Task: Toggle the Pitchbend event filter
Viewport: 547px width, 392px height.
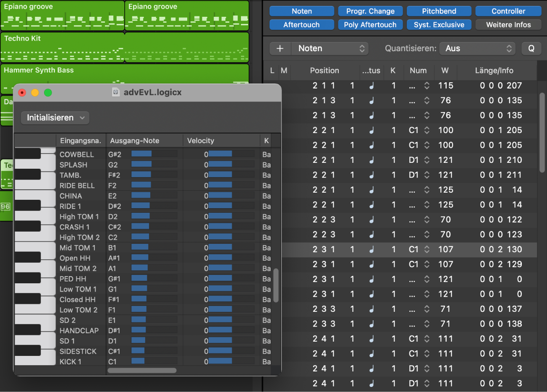Action: pyautogui.click(x=439, y=11)
